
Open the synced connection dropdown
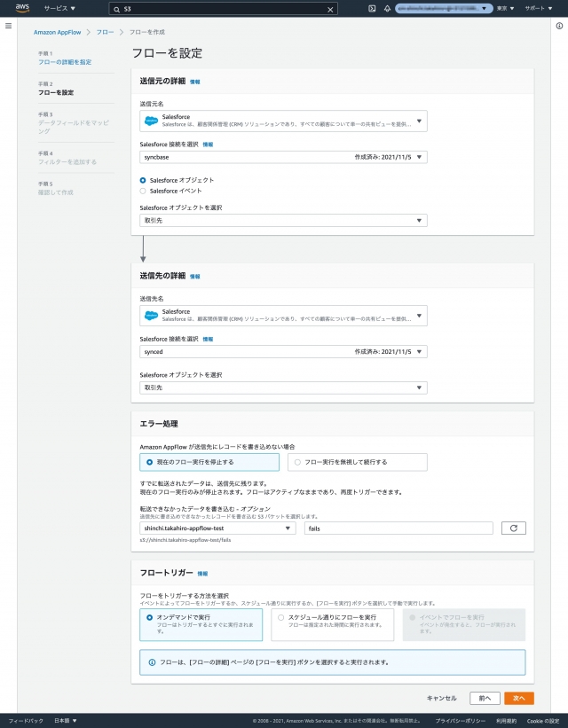[283, 351]
